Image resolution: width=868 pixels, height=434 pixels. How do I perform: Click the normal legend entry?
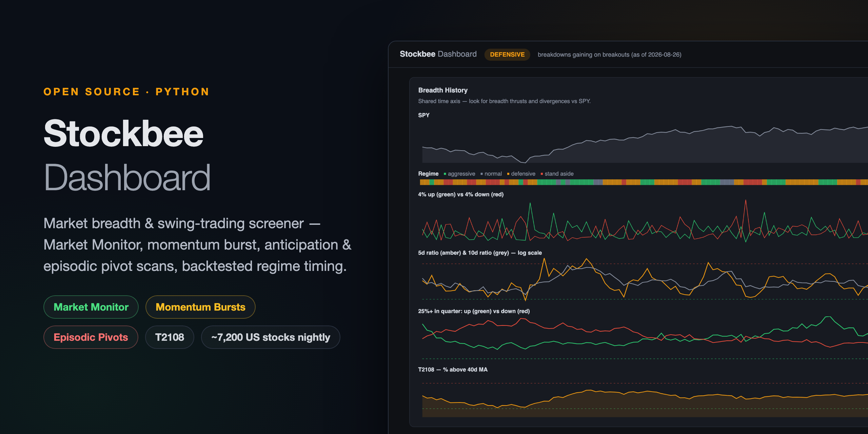click(491, 174)
